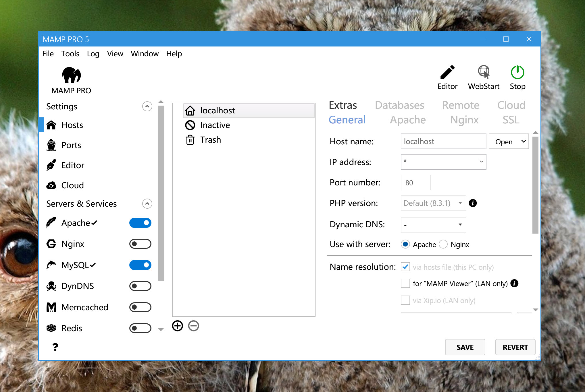Launch WebStart from the toolbar

tap(484, 72)
